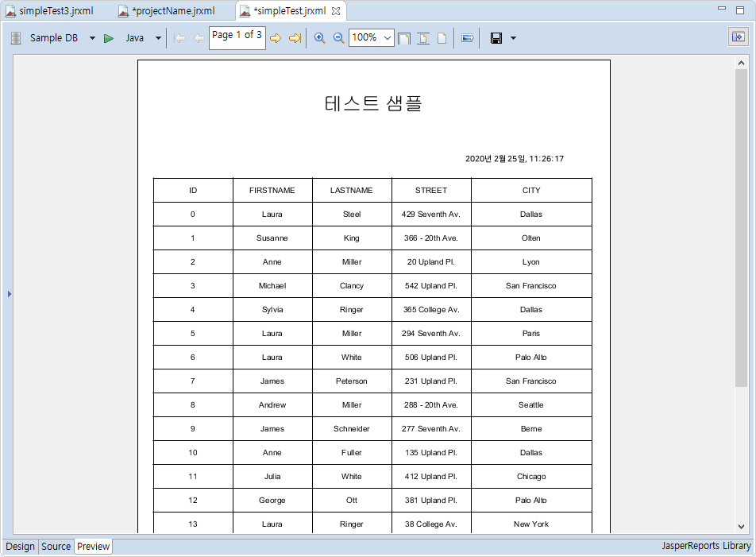Click the CITY column header

[531, 191]
